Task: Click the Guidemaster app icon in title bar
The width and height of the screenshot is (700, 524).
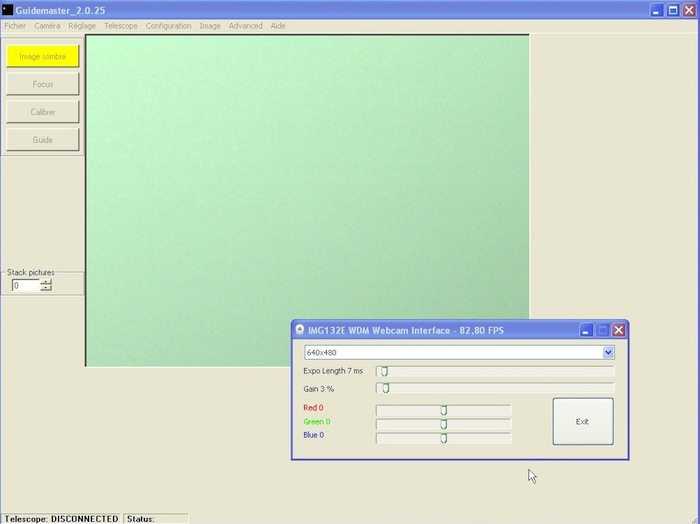Action: (8, 10)
